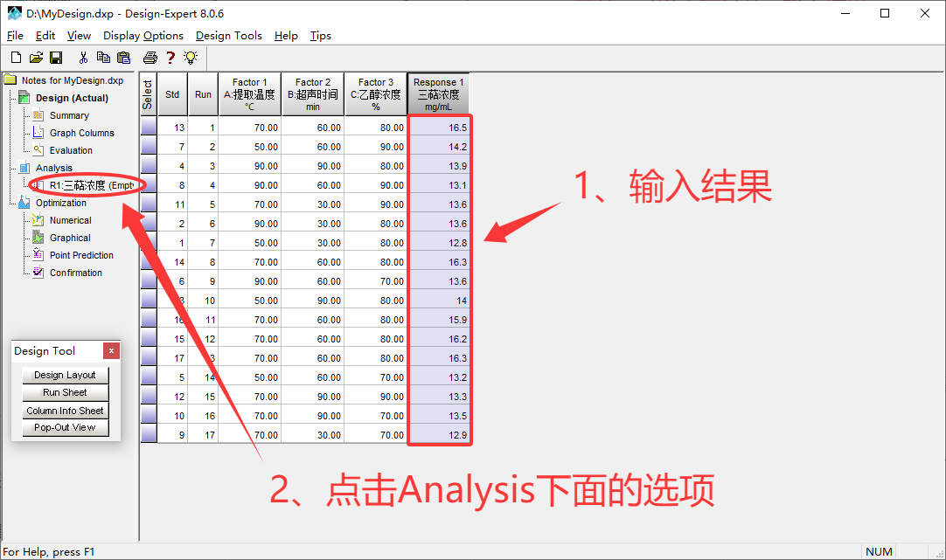Click the Design Layout button
946x560 pixels.
click(65, 375)
